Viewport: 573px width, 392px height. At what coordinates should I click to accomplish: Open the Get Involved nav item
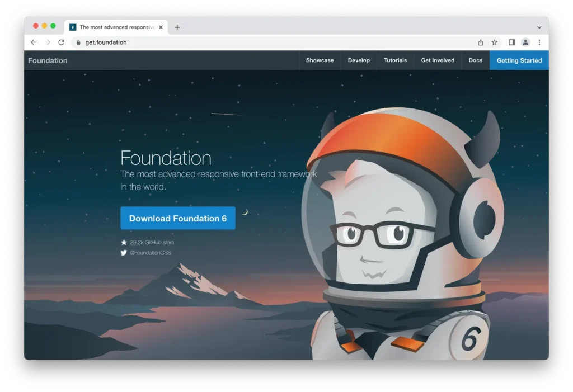[x=438, y=60]
